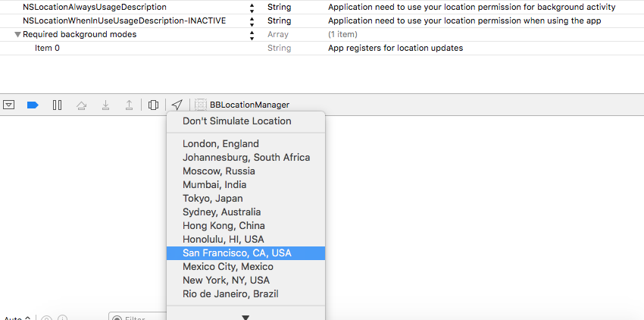Choose Don't Simulate Location option
The height and width of the screenshot is (320, 644).
(x=236, y=121)
